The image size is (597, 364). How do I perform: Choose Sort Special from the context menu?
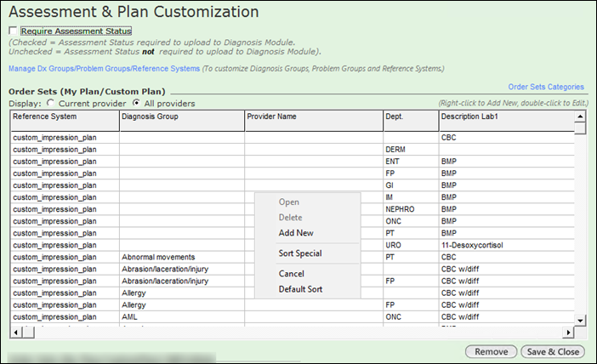(300, 253)
